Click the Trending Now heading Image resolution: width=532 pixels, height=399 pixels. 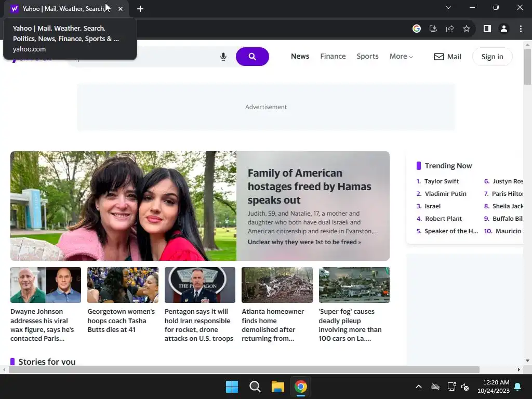[448, 166]
